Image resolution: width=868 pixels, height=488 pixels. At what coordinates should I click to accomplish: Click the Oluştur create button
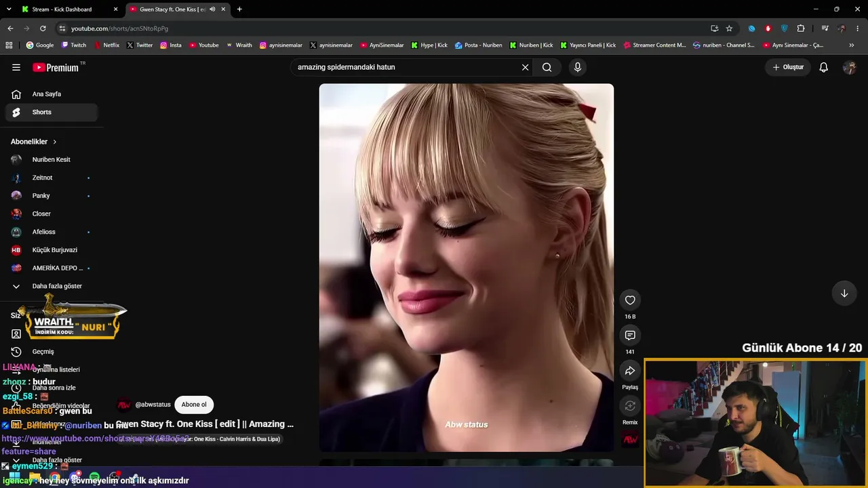788,67
